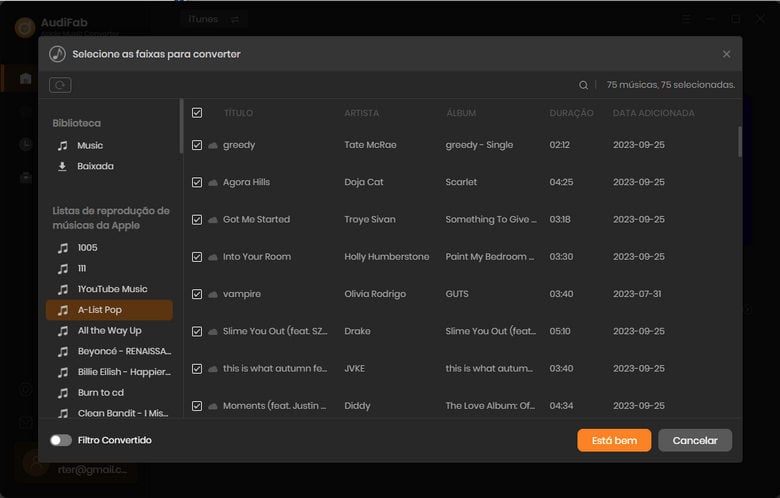This screenshot has width=780, height=498.
Task: Sort by the TÍTULO column header
Action: click(238, 113)
